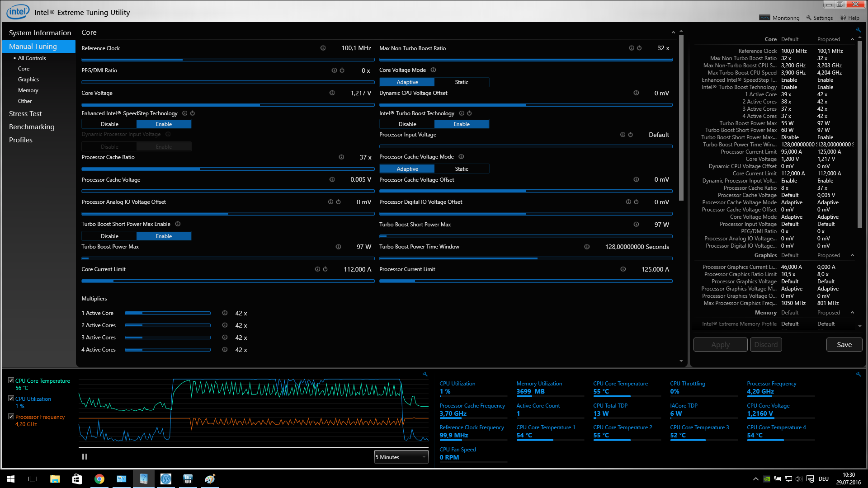
Task: Open System Information section
Action: pos(40,33)
